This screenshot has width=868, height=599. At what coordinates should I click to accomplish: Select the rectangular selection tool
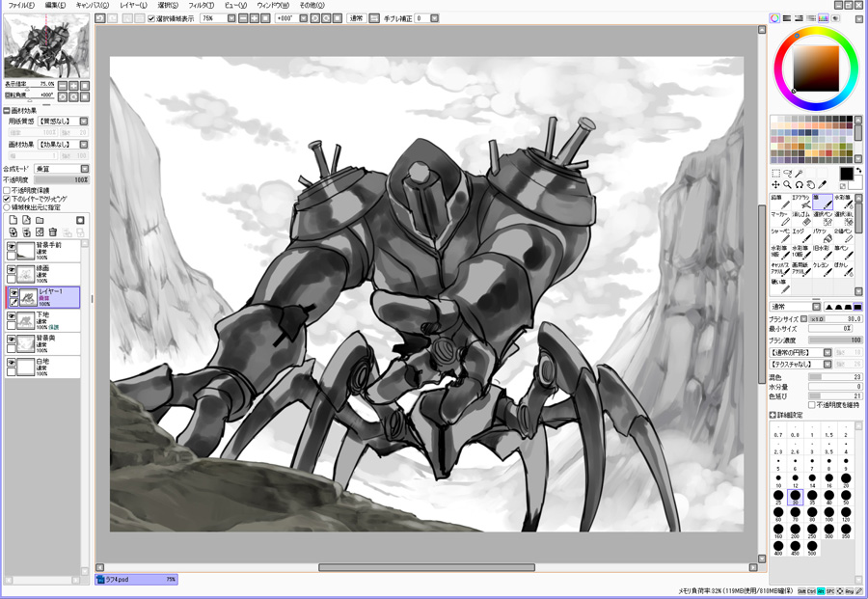[775, 174]
